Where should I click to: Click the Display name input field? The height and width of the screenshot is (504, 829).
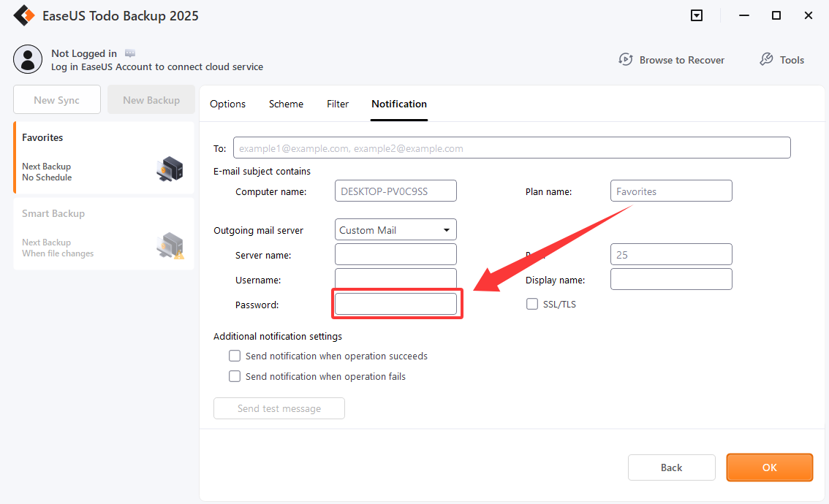[x=671, y=279]
